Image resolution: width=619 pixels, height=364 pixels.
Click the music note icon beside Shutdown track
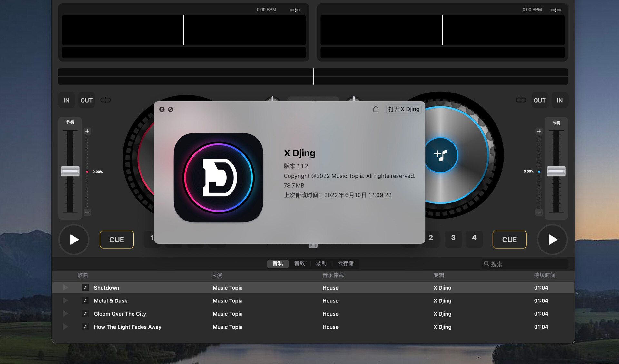click(x=85, y=287)
